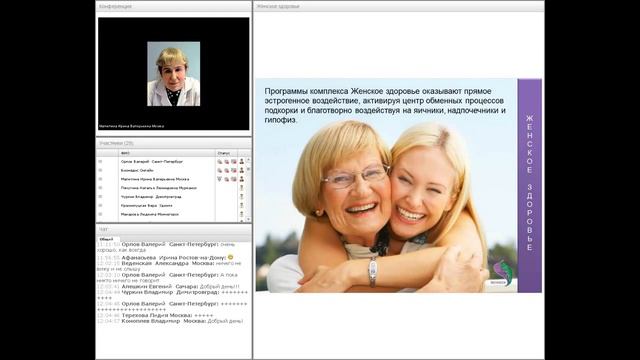
Task: Click person icon in Малютина Ирина row
Action: 242,179
